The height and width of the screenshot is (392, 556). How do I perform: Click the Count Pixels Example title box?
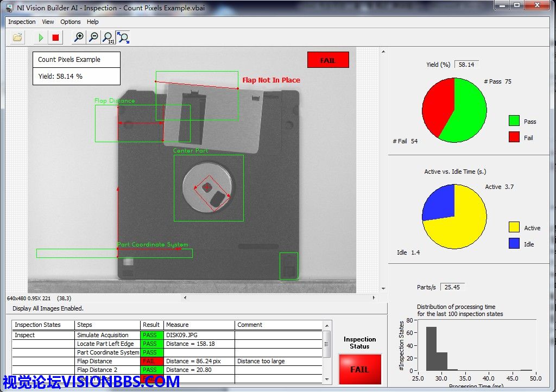(77, 60)
